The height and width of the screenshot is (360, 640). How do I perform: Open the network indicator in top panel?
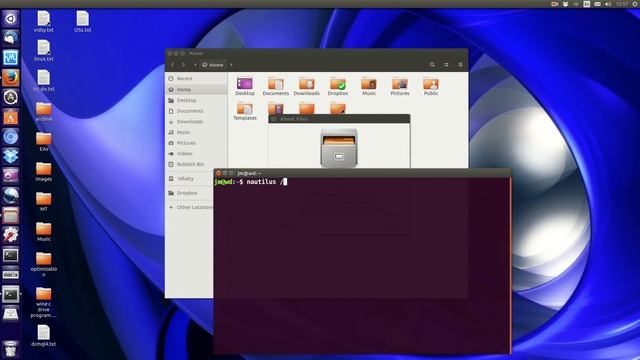coord(576,4)
